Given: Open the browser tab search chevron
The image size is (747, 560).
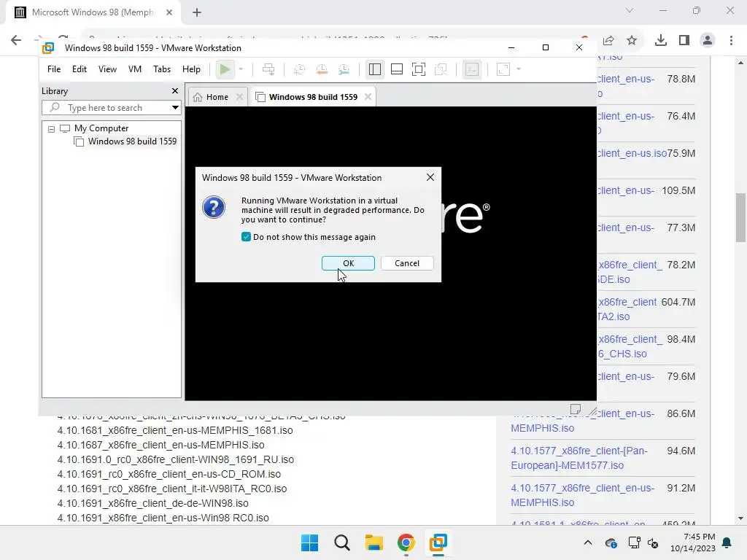Looking at the screenshot, I should pyautogui.click(x=630, y=10).
